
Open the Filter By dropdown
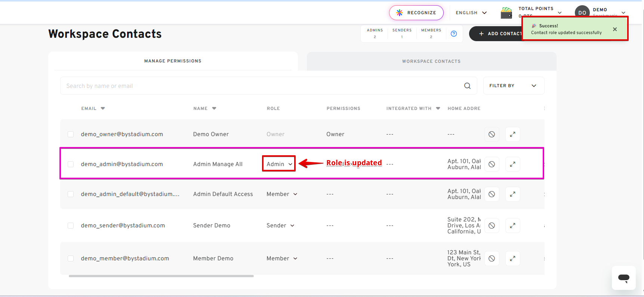(513, 86)
